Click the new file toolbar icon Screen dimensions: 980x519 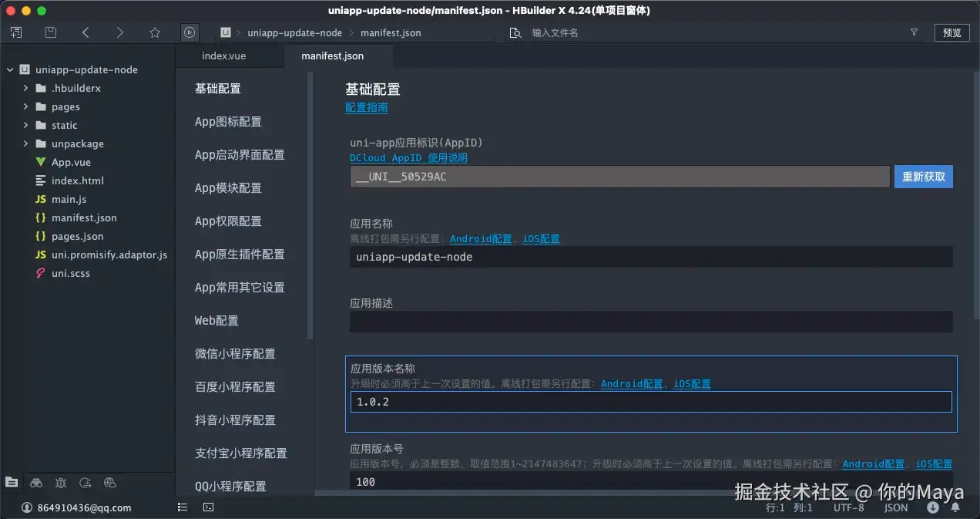(16, 32)
